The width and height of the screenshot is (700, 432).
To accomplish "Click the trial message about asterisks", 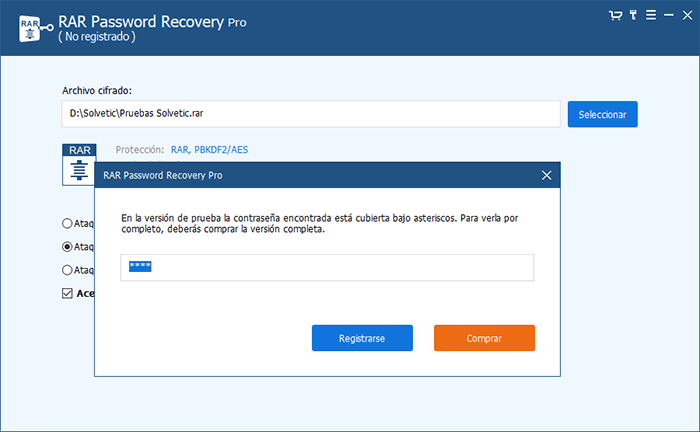I will [x=320, y=224].
